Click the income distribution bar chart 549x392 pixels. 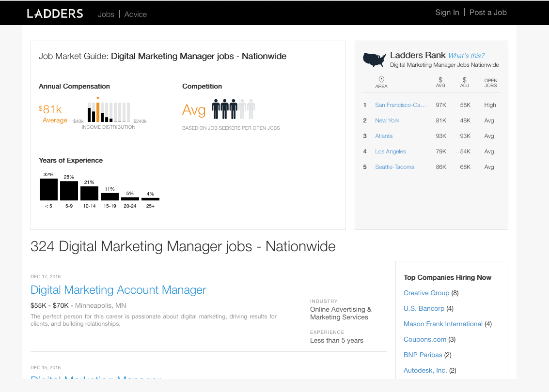coord(109,111)
